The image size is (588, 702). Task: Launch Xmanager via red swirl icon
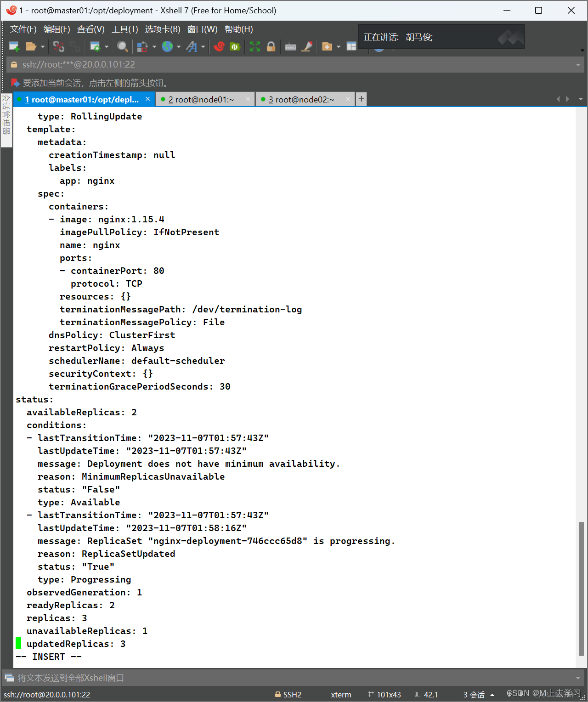click(x=219, y=46)
